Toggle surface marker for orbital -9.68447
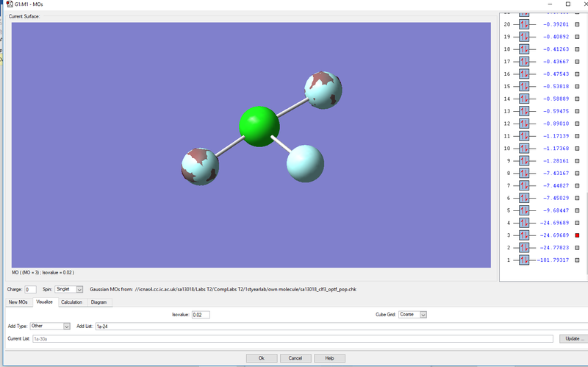This screenshot has height=367, width=588. click(x=577, y=210)
